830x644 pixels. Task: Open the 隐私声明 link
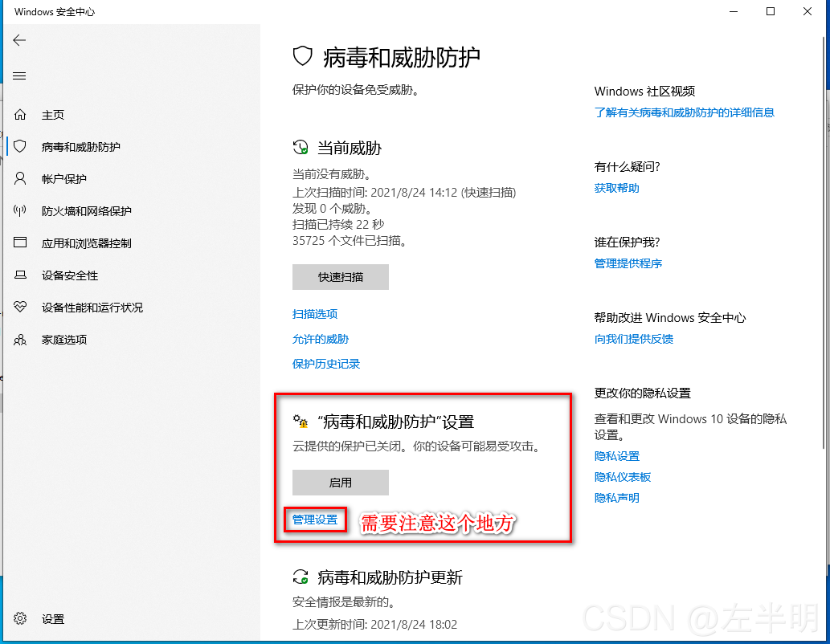click(x=617, y=497)
